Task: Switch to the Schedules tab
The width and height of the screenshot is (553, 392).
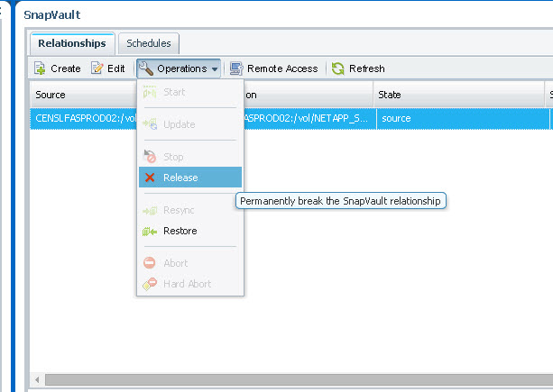Action: coord(149,43)
